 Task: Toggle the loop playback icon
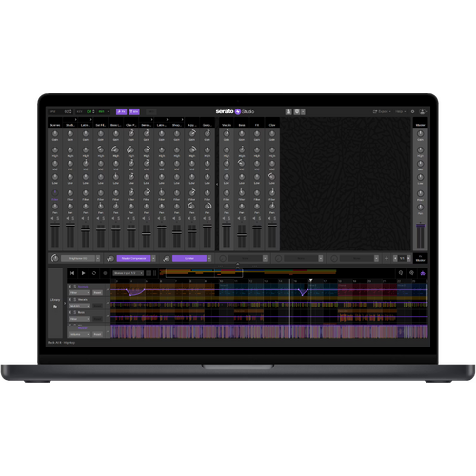point(94,273)
